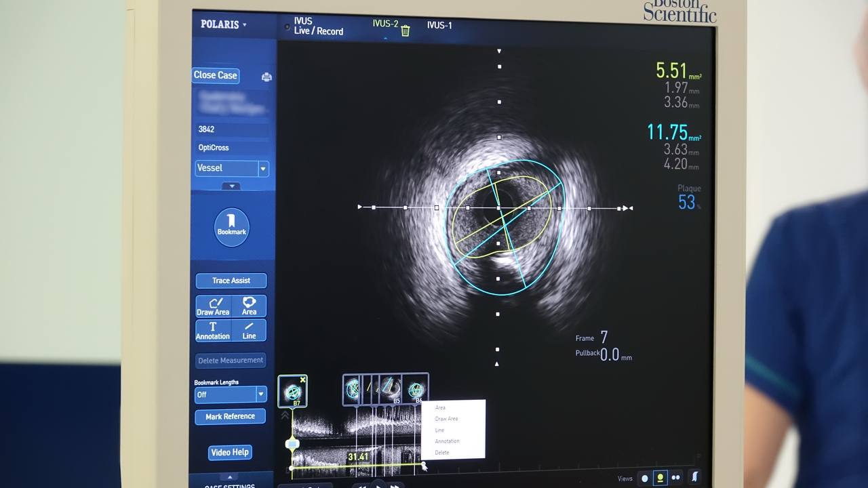Open the B5 bookmark thumbnail
Screen dimensions: 868x488
pyautogui.click(x=389, y=389)
